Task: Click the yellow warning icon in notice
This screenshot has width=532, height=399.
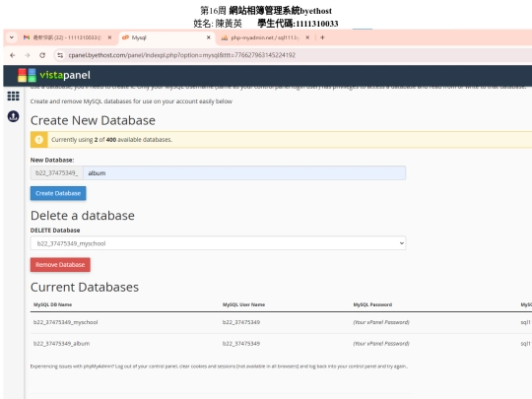Action: point(39,140)
